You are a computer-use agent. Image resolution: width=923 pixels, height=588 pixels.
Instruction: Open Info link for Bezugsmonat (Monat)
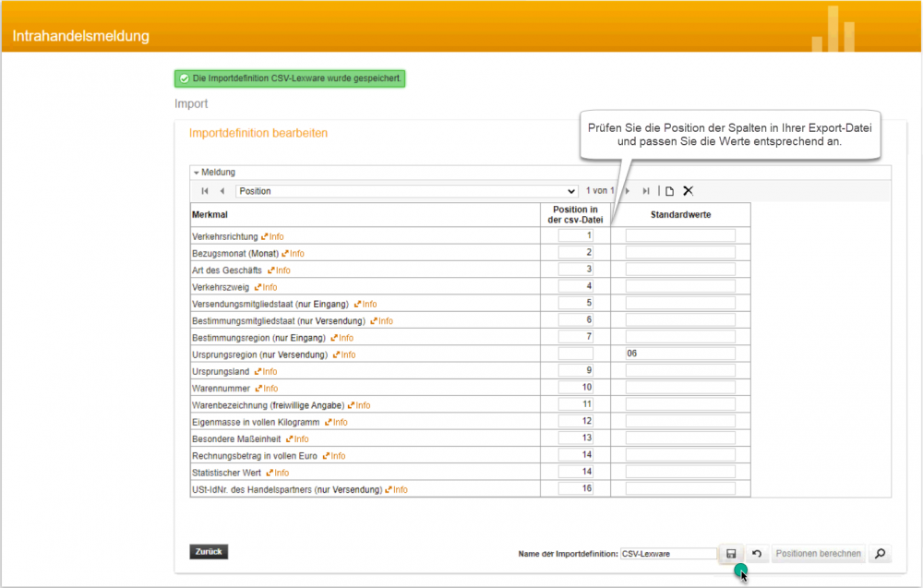coord(294,254)
